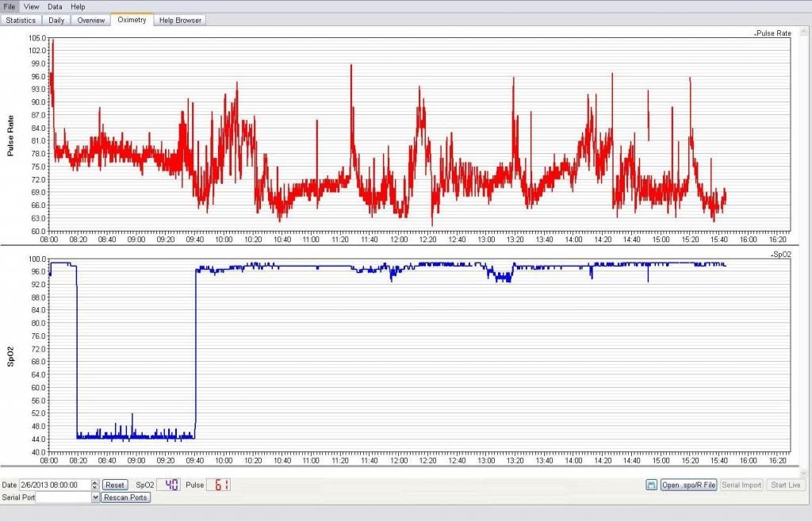Screen dimensions: 812x522
Task: Click the Date field spinner arrows
Action: (x=95, y=485)
